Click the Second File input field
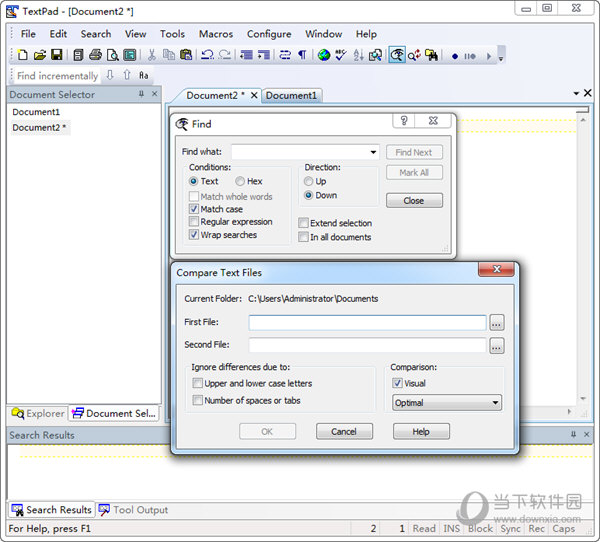Image resolution: width=600 pixels, height=542 pixels. coord(367,345)
